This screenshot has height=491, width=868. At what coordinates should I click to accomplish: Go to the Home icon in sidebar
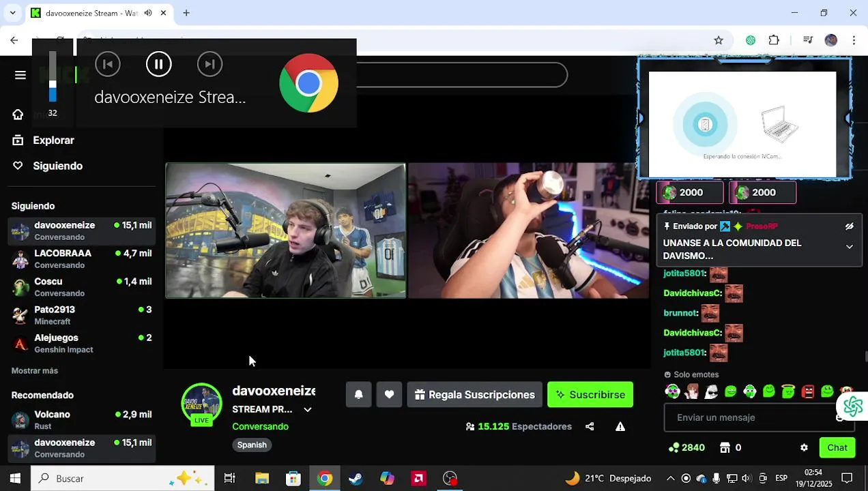[18, 115]
